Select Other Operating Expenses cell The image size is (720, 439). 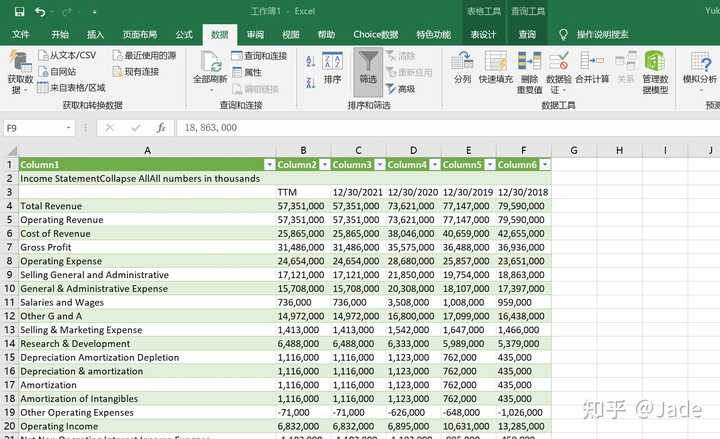[147, 412]
